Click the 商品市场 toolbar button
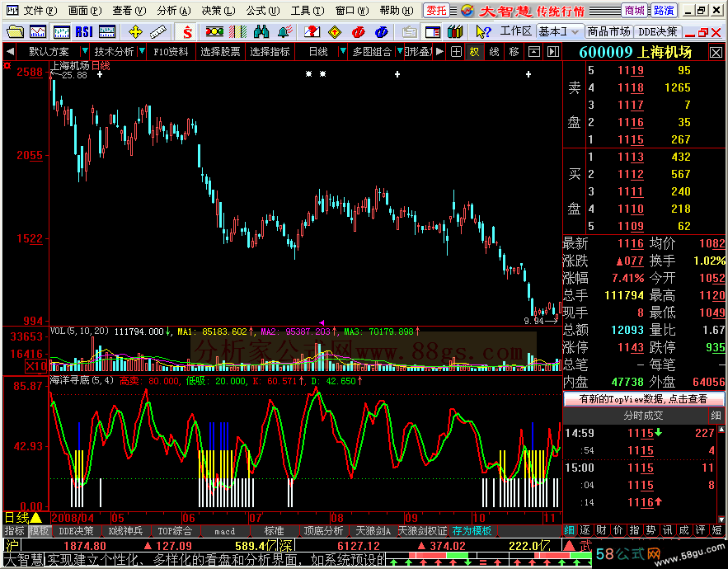 pyautogui.click(x=608, y=31)
